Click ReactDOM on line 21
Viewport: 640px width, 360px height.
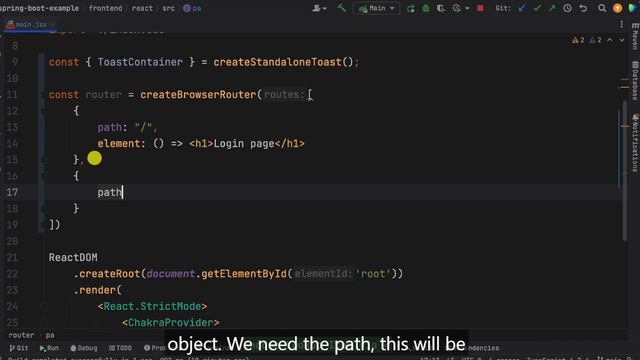[73, 258]
